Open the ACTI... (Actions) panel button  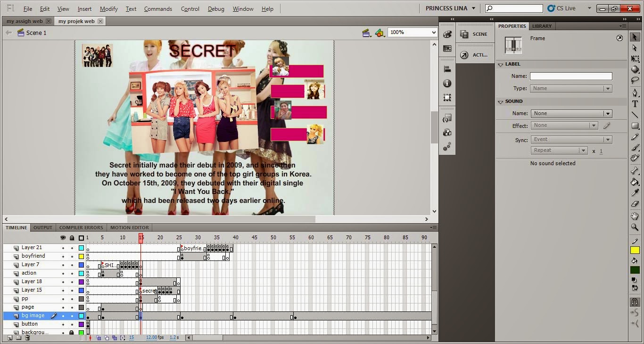click(474, 55)
